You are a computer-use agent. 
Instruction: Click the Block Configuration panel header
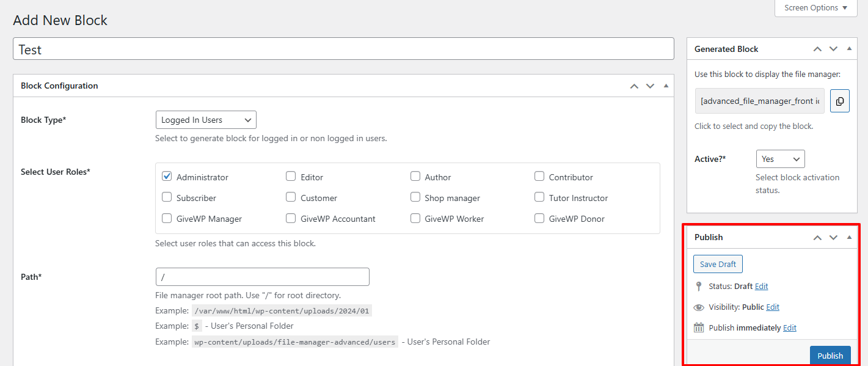pos(59,86)
